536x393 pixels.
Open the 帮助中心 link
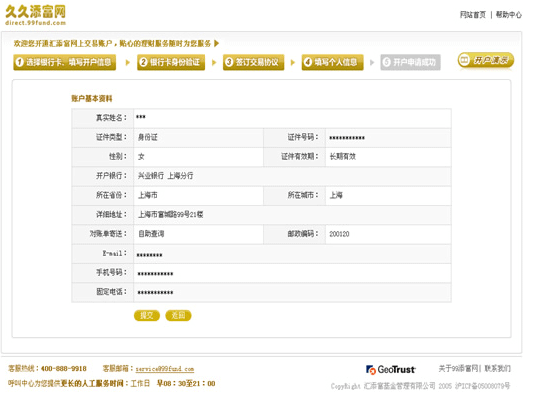point(509,15)
